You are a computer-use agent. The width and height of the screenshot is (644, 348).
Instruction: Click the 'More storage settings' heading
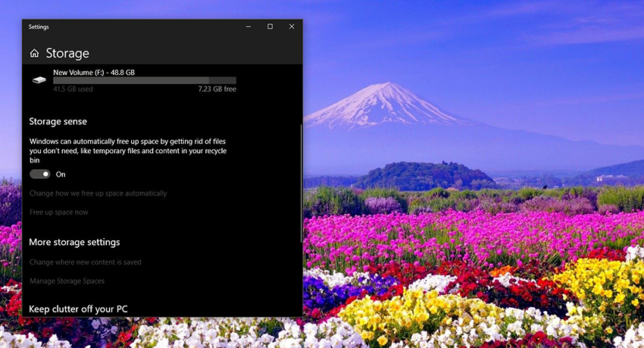pyautogui.click(x=74, y=243)
